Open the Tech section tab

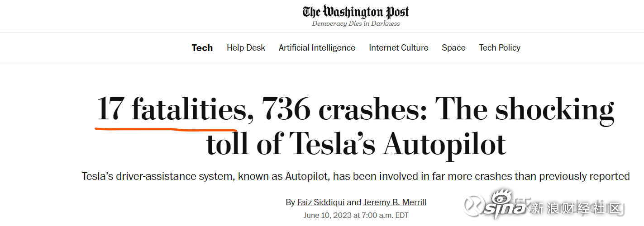pos(202,48)
